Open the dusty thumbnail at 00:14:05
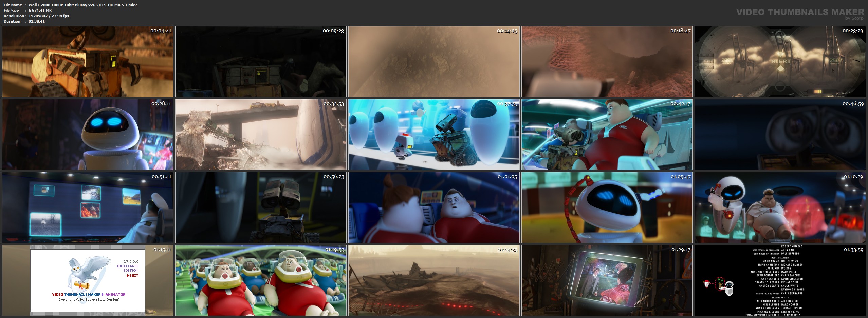 pyautogui.click(x=434, y=62)
